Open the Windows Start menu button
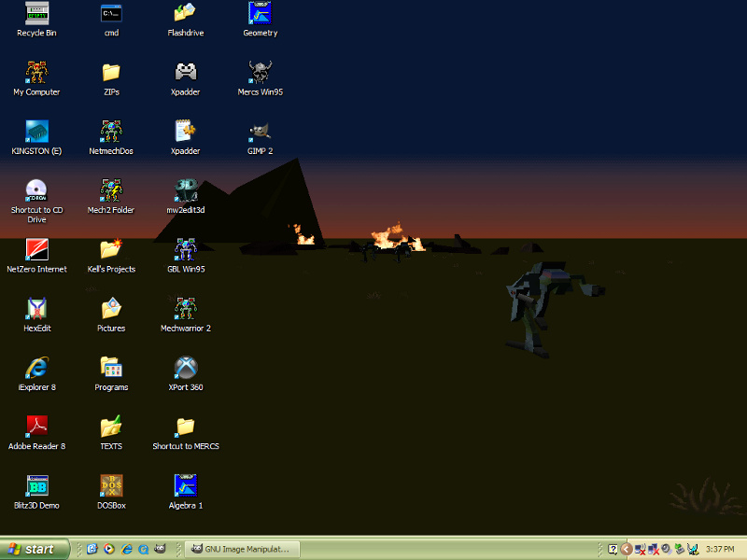This screenshot has width=747, height=560. tap(35, 549)
